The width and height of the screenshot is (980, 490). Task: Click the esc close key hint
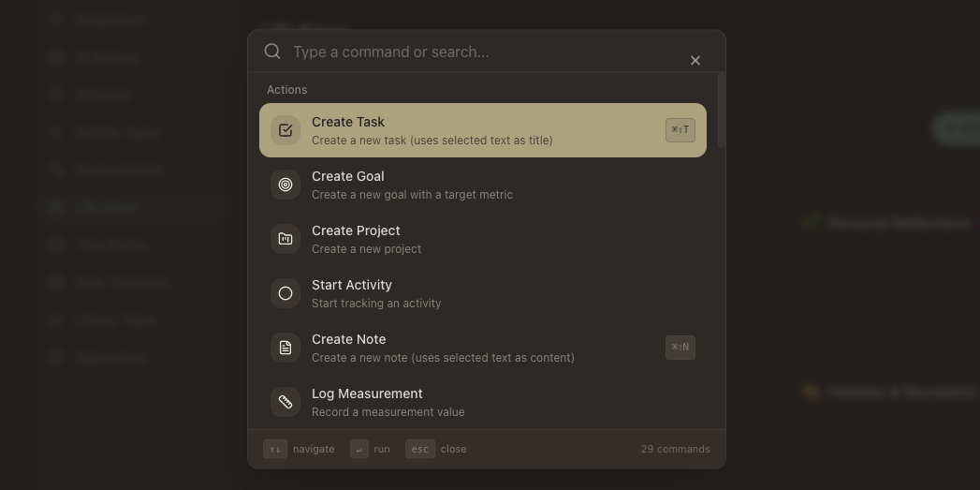[420, 449]
